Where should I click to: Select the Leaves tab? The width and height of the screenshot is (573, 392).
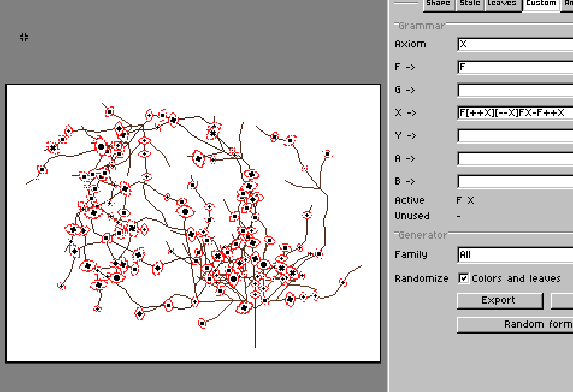[x=503, y=4]
